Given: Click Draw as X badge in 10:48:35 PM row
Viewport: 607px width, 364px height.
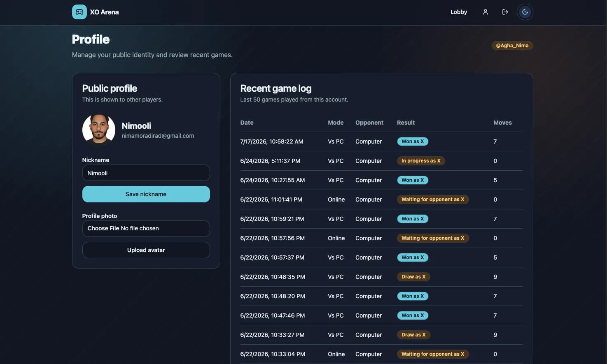Looking at the screenshot, I should click(x=413, y=277).
